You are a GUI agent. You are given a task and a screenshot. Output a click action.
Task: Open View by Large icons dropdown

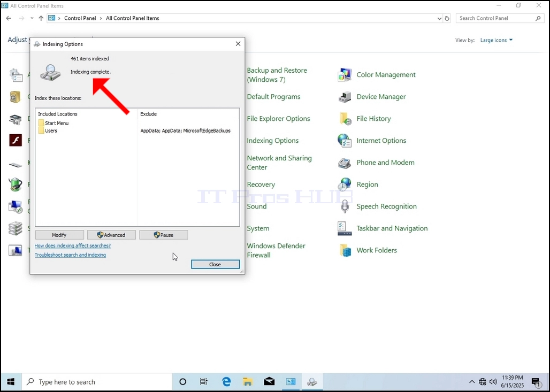point(496,40)
